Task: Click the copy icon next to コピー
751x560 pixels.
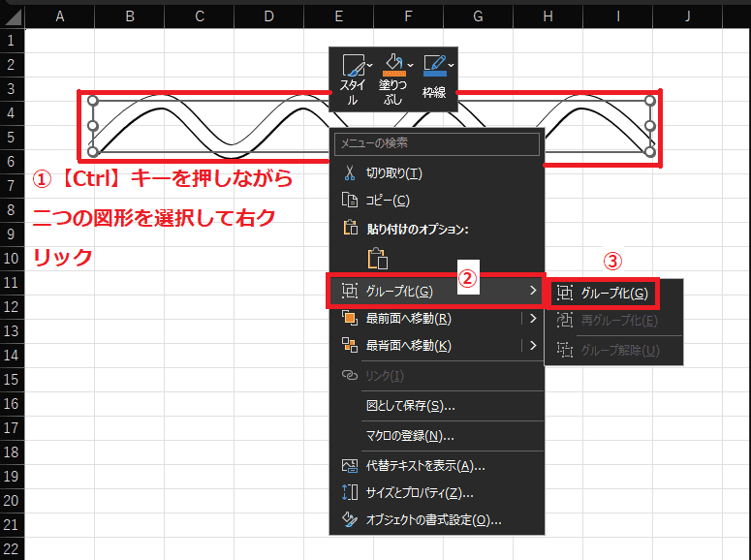Action: pos(350,201)
